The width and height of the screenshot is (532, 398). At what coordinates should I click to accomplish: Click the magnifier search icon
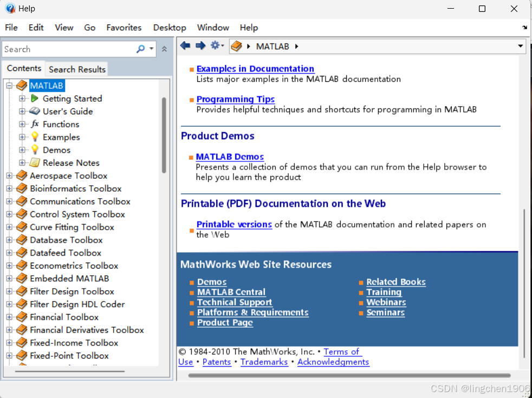(140, 49)
